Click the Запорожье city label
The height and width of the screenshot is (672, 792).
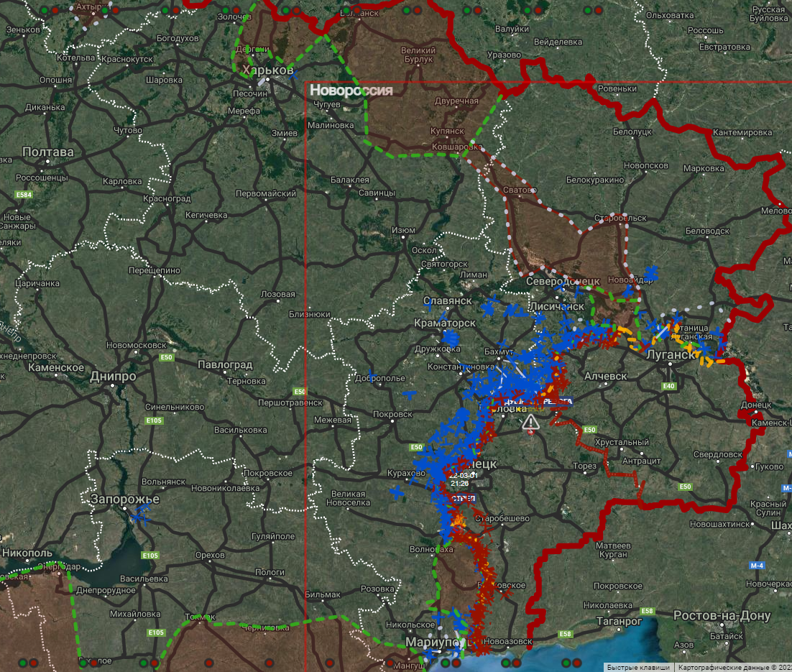point(125,500)
